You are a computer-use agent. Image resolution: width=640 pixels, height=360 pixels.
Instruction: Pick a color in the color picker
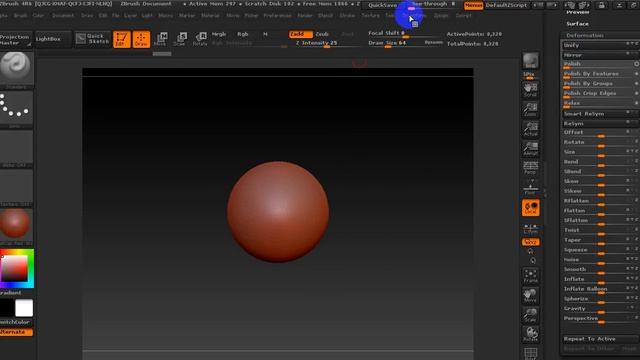pyautogui.click(x=17, y=268)
